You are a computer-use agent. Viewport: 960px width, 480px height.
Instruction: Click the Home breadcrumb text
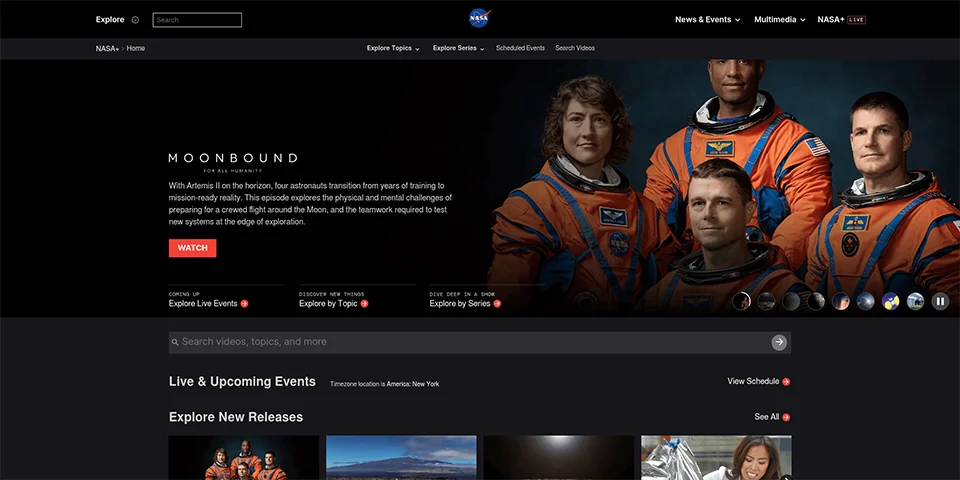coord(136,48)
